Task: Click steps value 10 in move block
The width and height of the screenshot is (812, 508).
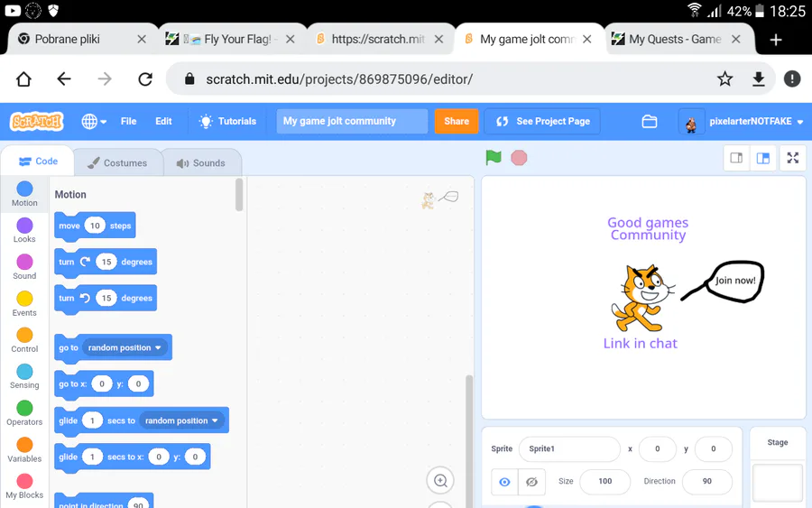Action: point(95,226)
